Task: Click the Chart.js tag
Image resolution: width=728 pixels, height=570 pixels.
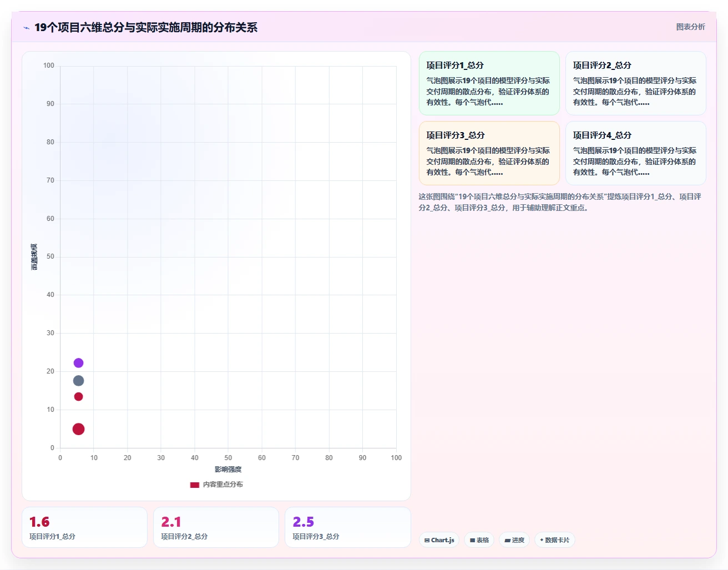Action: click(x=439, y=540)
